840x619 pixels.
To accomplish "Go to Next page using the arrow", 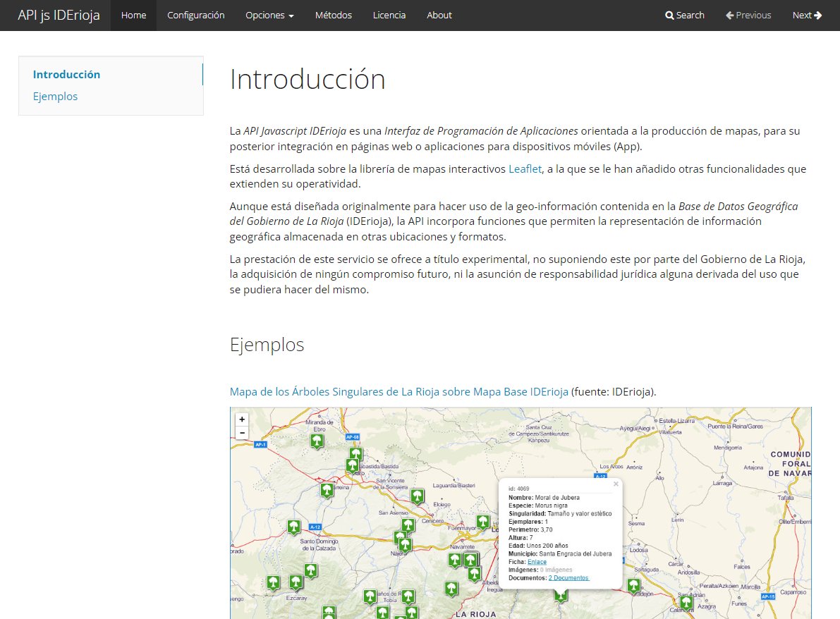I will pyautogui.click(x=806, y=15).
